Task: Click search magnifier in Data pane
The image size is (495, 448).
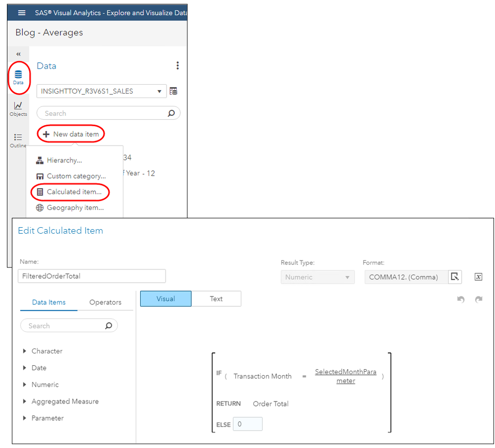Action: coord(171,113)
